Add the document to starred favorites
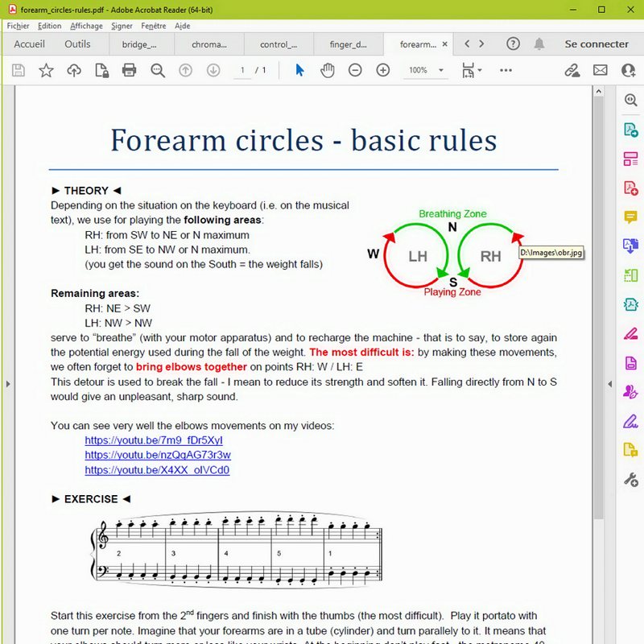Screen dimensions: 644x644 46,71
